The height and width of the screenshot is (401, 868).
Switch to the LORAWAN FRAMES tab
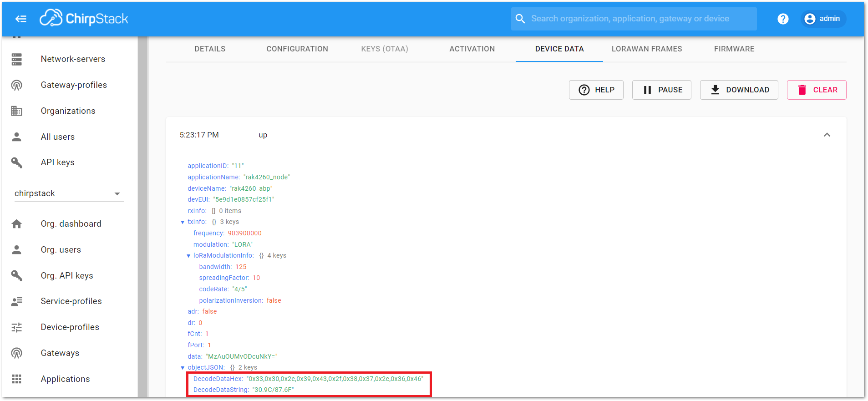pos(647,49)
